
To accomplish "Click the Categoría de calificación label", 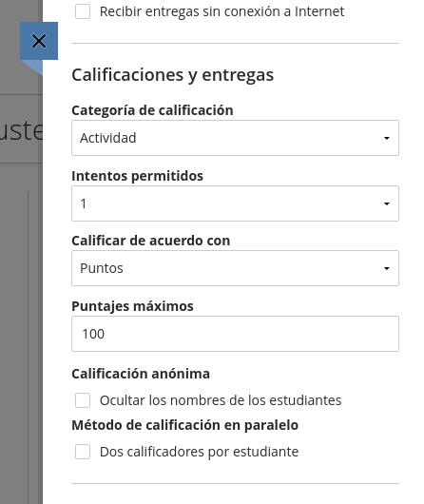I will 152,110.
